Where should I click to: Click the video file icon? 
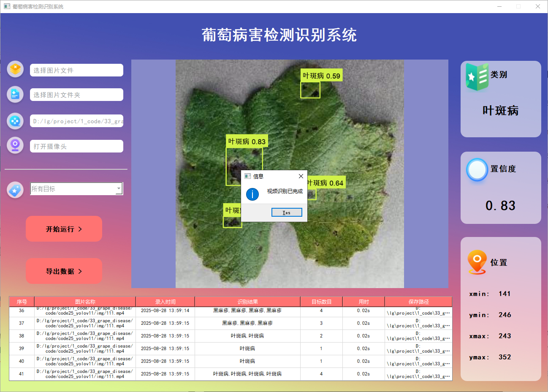pos(15,121)
